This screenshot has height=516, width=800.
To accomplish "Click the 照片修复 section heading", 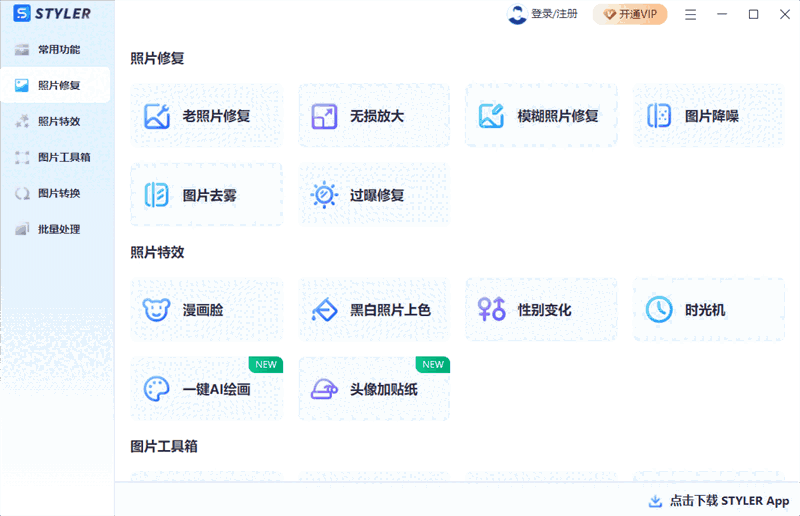I will 157,58.
